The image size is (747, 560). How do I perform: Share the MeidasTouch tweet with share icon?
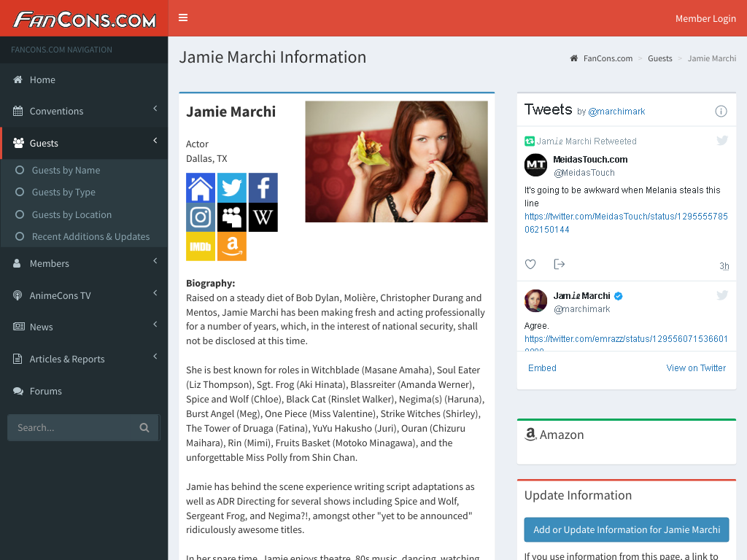click(560, 264)
